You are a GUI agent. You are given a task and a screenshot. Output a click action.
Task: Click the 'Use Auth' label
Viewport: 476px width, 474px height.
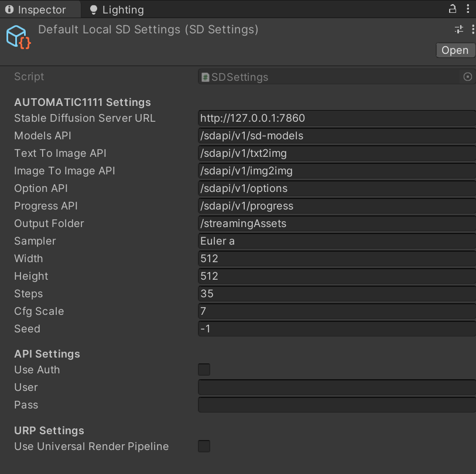click(x=37, y=370)
